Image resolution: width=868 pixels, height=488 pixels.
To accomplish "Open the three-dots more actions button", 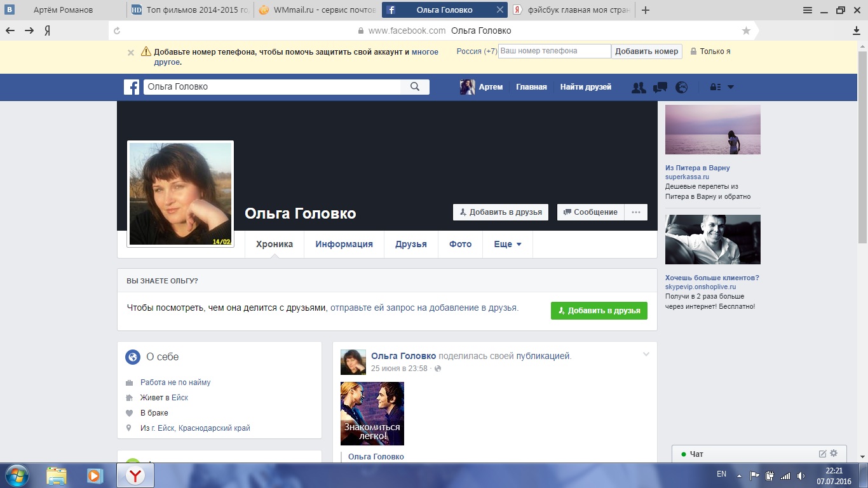I will [636, 212].
